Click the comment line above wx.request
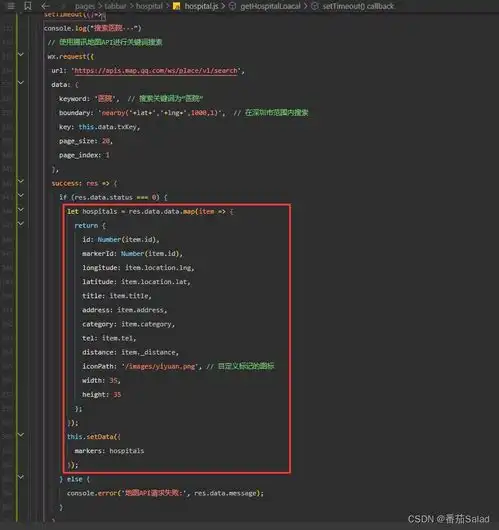Viewport: 499px width, 530px height. coord(105,42)
